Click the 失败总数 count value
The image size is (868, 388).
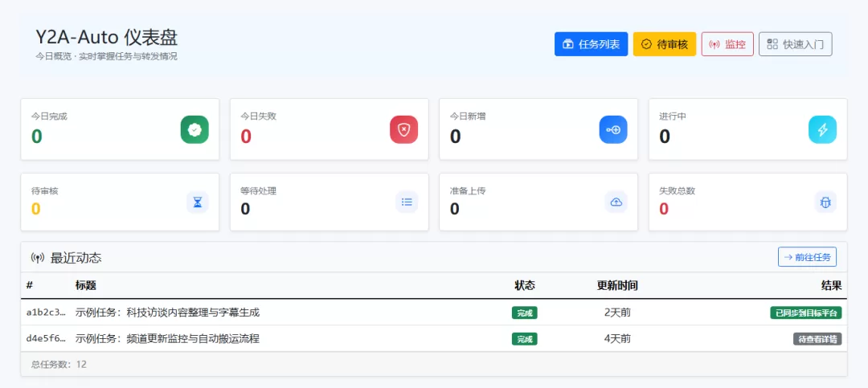[664, 209]
